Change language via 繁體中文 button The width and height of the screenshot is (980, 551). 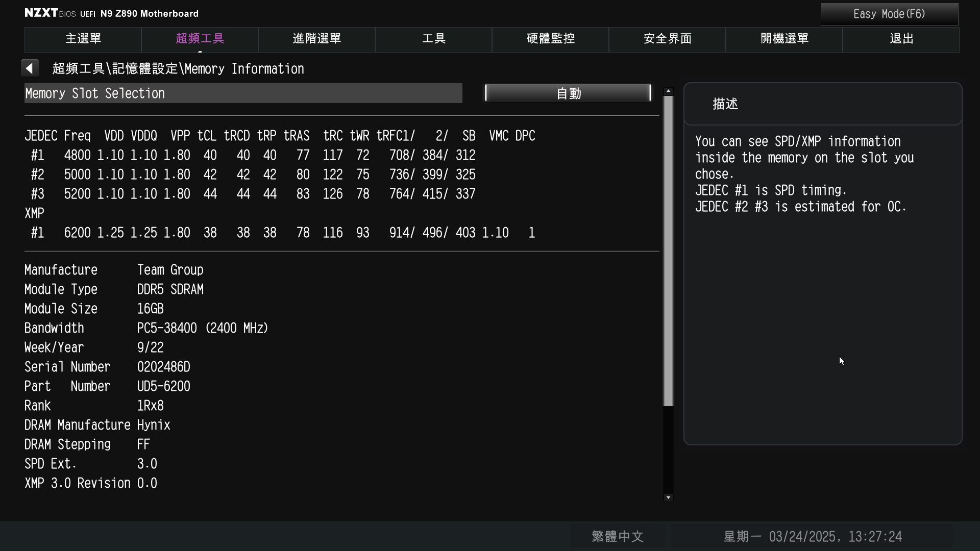pyautogui.click(x=618, y=537)
